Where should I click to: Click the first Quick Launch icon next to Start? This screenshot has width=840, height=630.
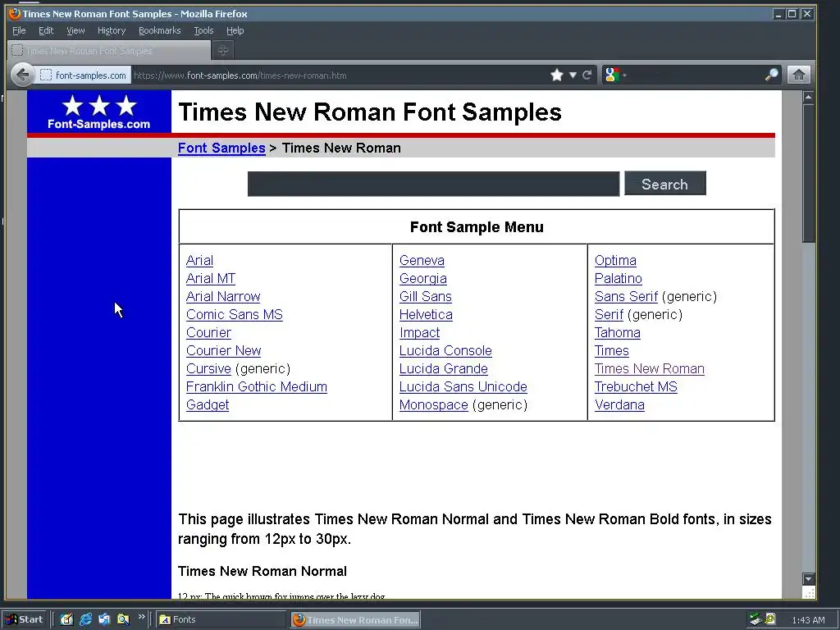pyautogui.click(x=66, y=619)
